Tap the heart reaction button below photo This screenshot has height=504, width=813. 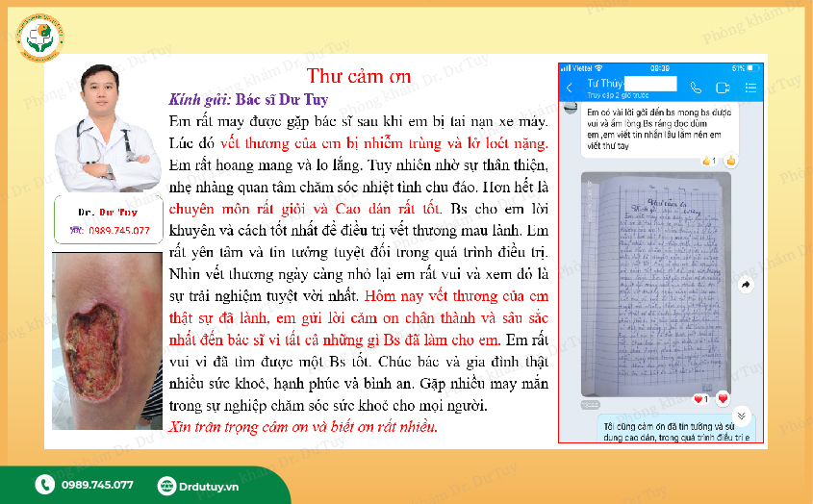pyautogui.click(x=723, y=398)
